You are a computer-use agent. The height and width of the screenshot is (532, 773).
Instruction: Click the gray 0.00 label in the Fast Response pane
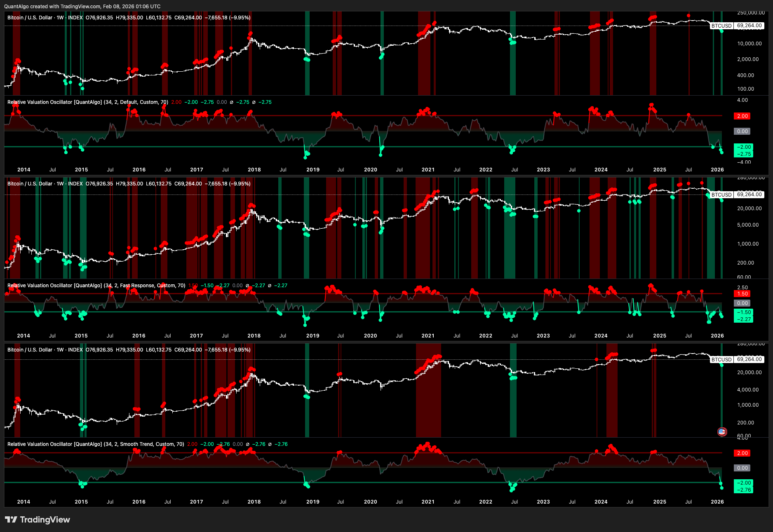[x=742, y=303]
